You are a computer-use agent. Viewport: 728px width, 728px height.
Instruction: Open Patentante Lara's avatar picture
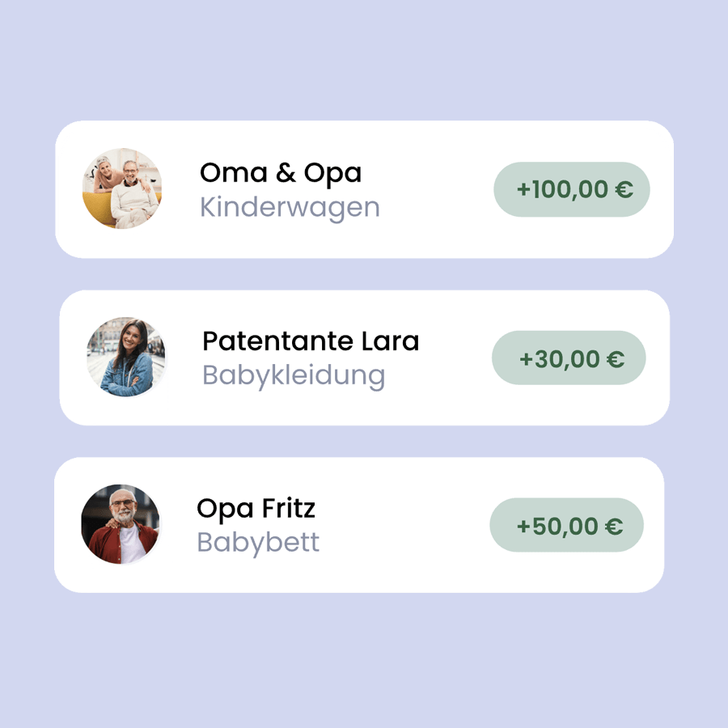point(126,357)
